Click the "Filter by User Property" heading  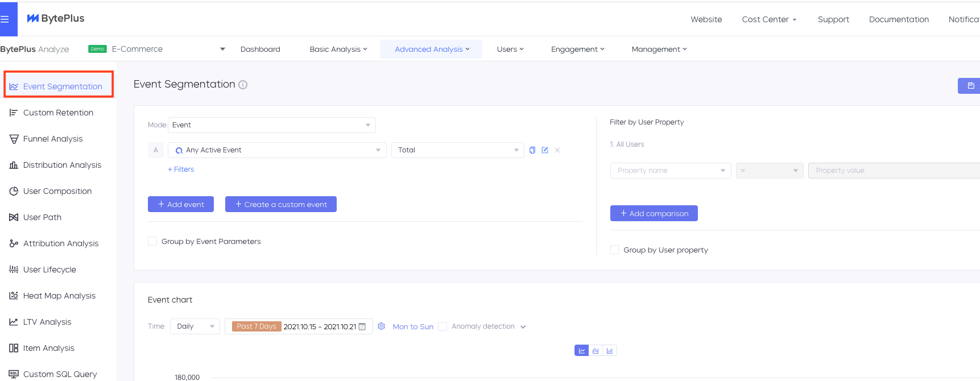[x=647, y=122]
